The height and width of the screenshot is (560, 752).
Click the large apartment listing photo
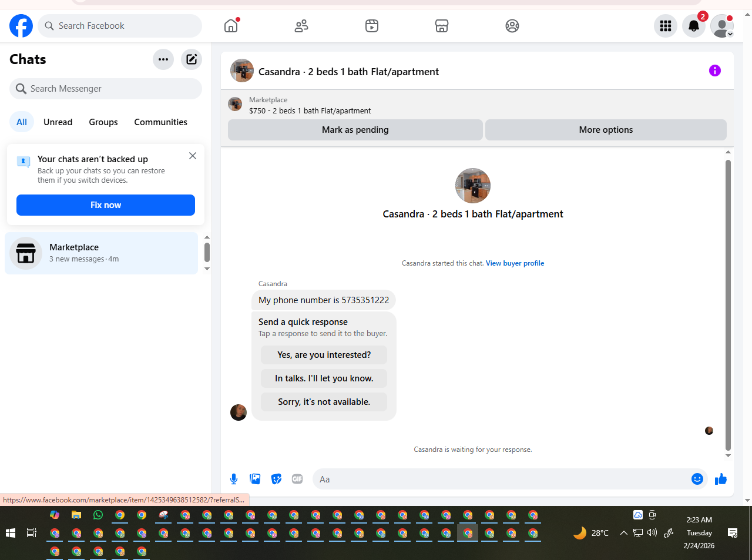click(x=473, y=186)
